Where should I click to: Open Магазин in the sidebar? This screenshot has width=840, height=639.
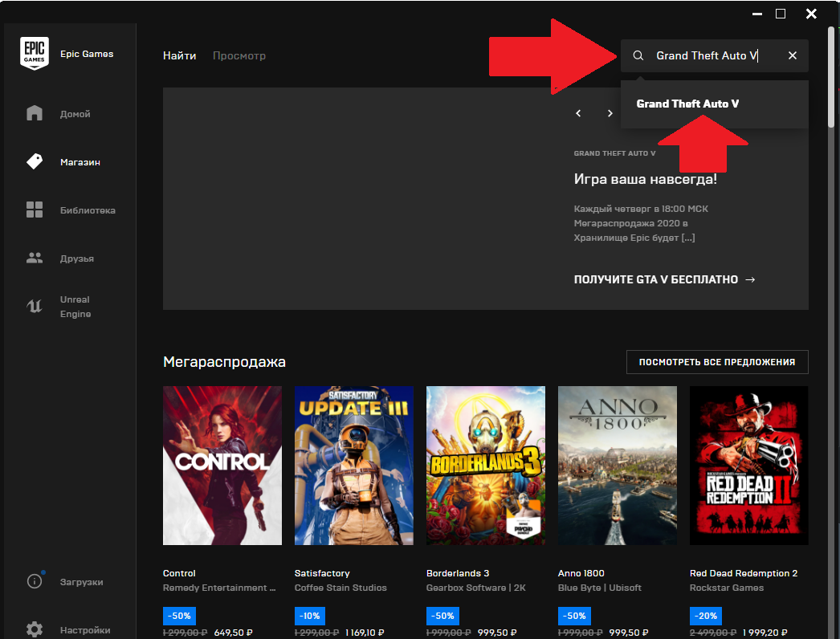[x=80, y=162]
